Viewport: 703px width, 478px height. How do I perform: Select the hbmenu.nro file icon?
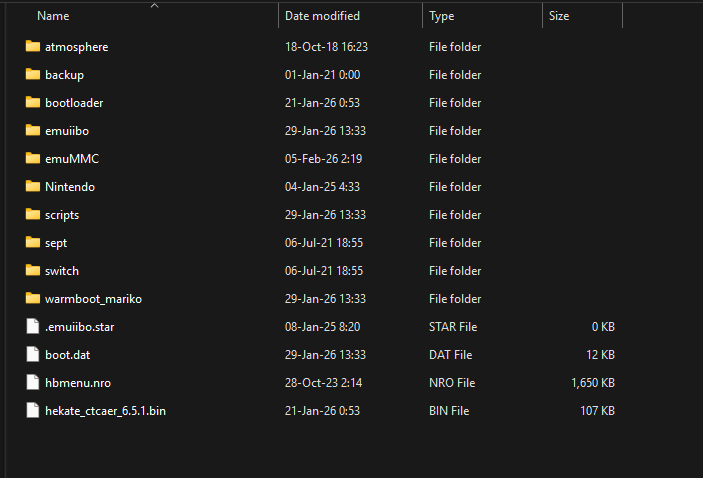[33, 382]
